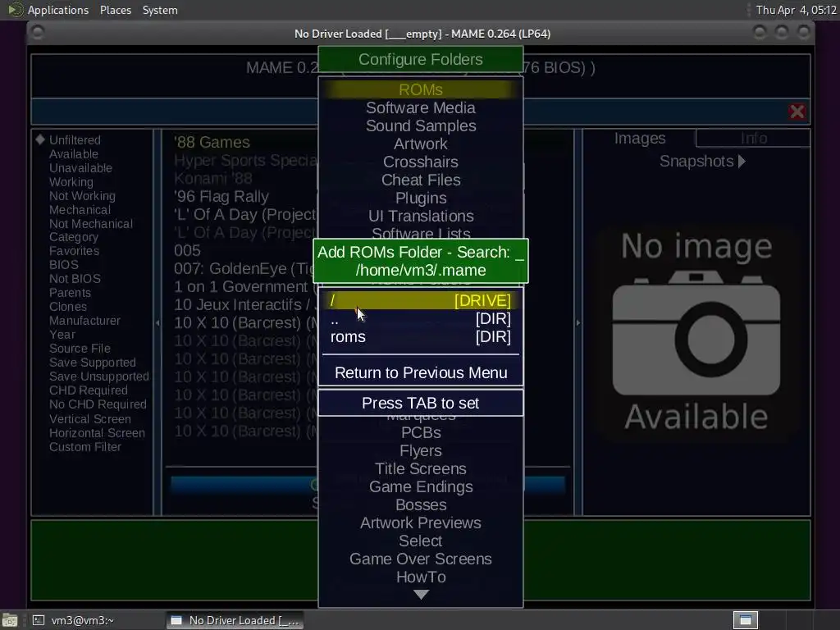Image resolution: width=840 pixels, height=630 pixels.
Task: Select Cheat Files folder option
Action: (x=421, y=180)
